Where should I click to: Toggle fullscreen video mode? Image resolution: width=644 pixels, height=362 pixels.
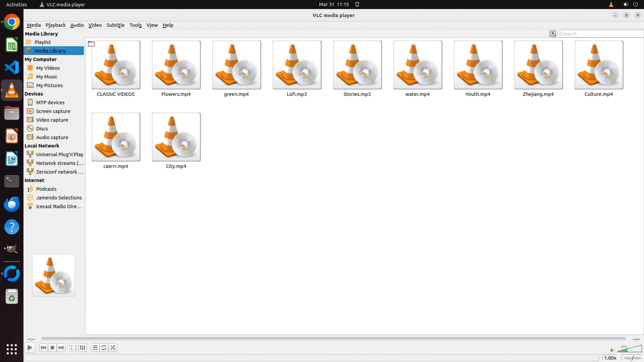tap(73, 348)
